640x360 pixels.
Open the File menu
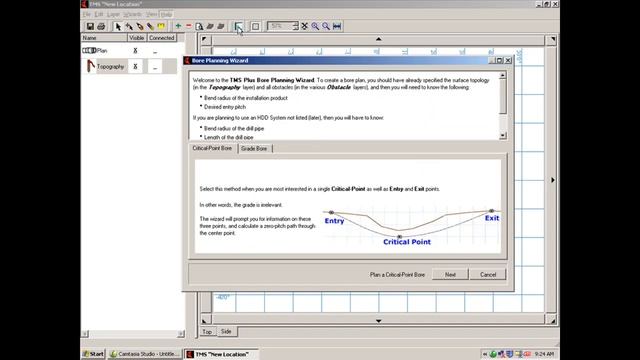87,14
